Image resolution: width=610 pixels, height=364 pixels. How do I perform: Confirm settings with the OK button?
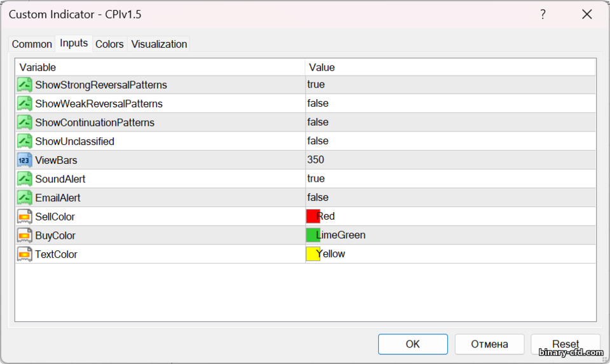413,344
